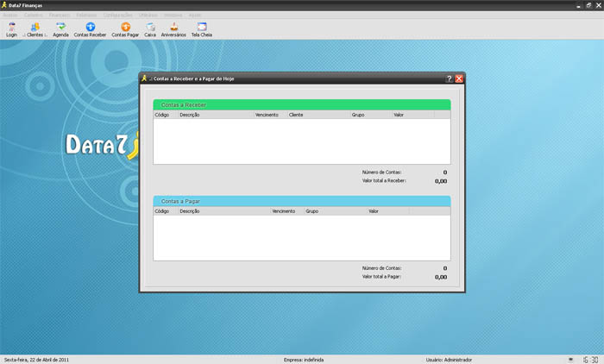Open the Financeiro menu
This screenshot has width=604, height=364.
(x=60, y=15)
